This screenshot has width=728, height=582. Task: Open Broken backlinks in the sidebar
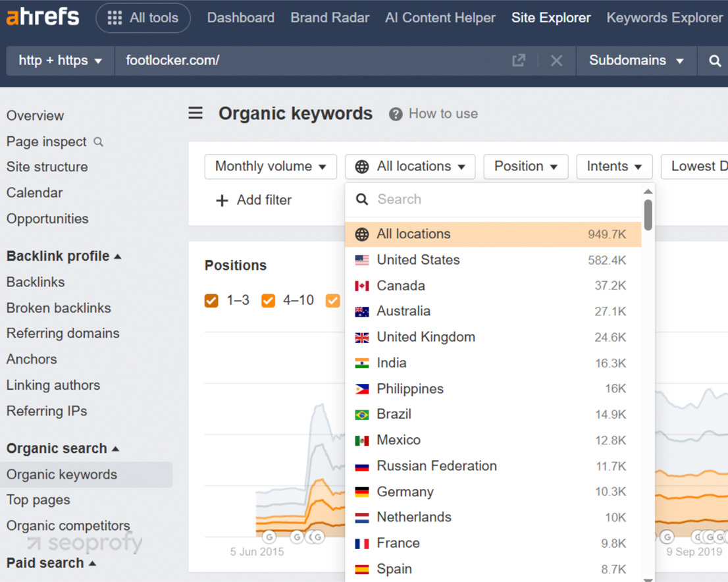point(59,308)
